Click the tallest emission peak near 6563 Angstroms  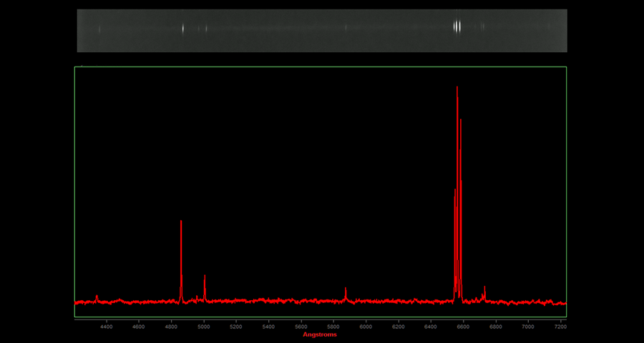pos(457,89)
